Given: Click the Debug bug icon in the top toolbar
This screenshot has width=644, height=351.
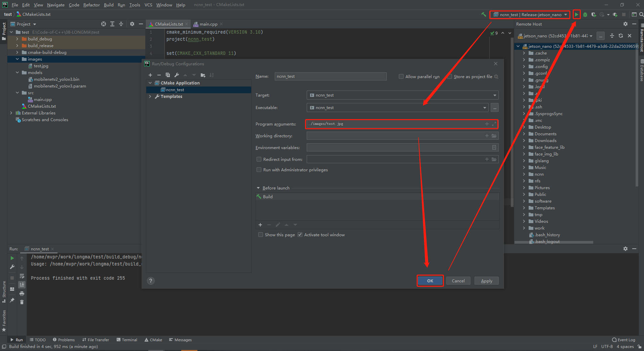Looking at the screenshot, I should pos(585,14).
